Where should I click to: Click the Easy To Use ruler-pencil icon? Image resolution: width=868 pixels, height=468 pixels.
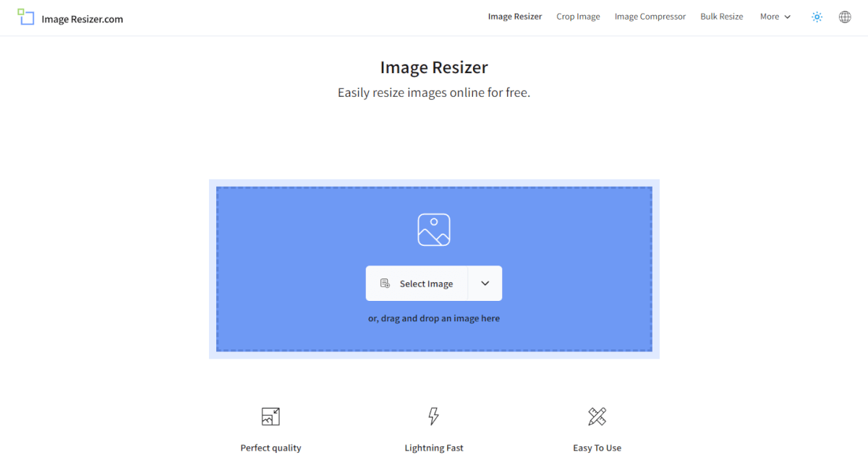pos(597,416)
